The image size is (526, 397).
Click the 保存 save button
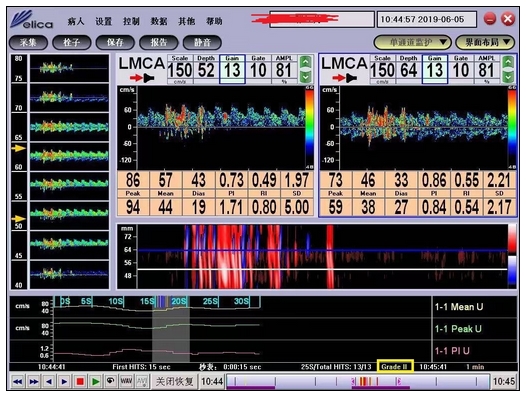[115, 43]
